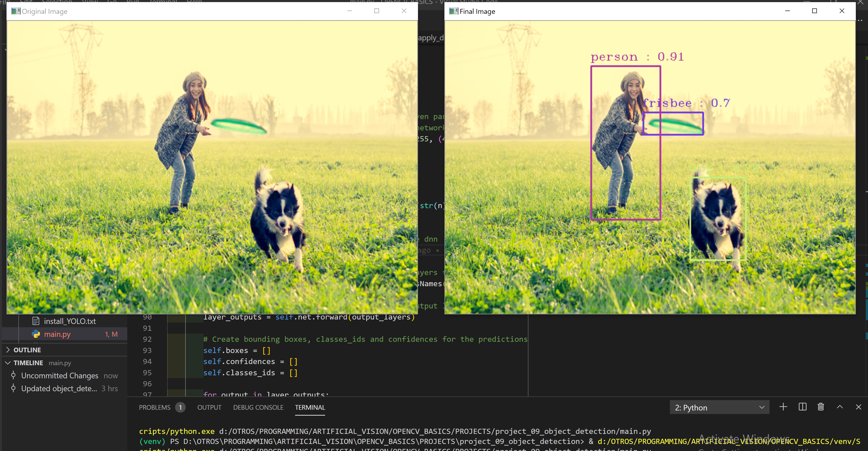868x451 pixels.
Task: Select the Uncommitted Changes timeline entry
Action: click(x=60, y=376)
